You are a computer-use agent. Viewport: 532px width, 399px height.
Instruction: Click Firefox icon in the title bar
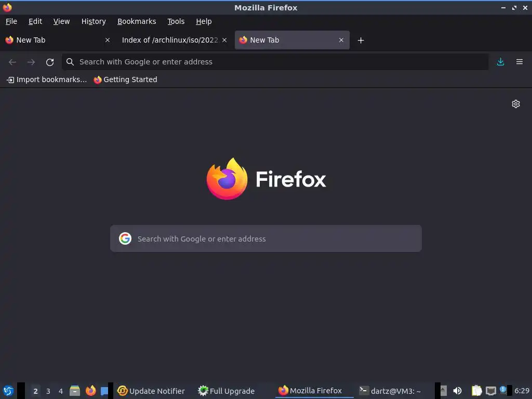click(7, 7)
